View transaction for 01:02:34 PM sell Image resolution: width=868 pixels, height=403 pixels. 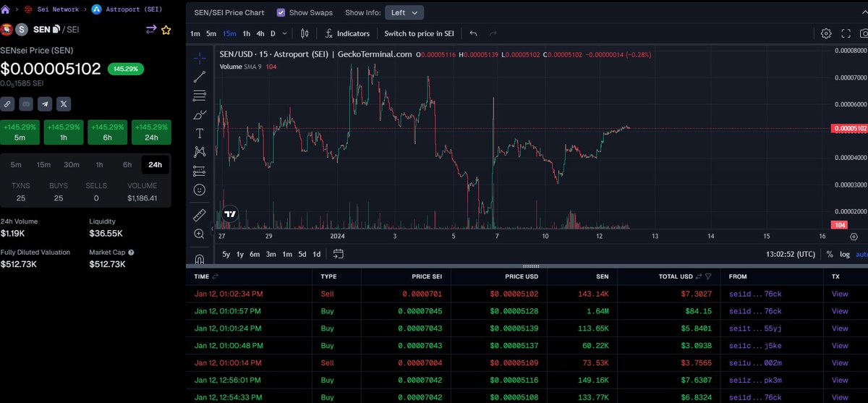tap(840, 294)
